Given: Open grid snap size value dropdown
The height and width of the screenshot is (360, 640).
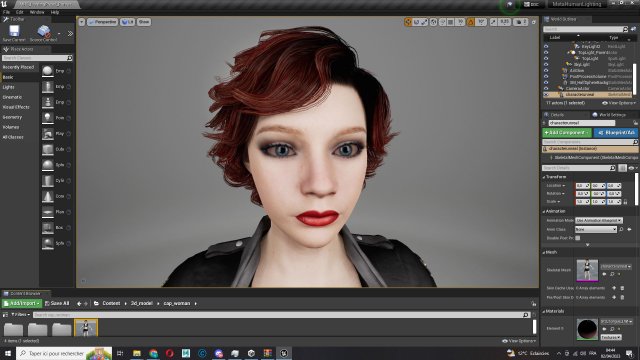Looking at the screenshot, I should point(460,22).
